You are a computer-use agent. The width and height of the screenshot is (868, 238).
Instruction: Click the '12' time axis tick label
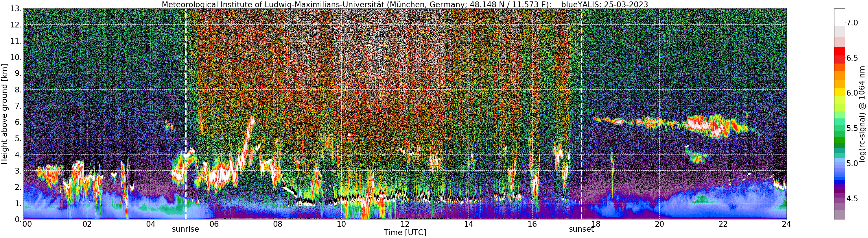click(405, 224)
